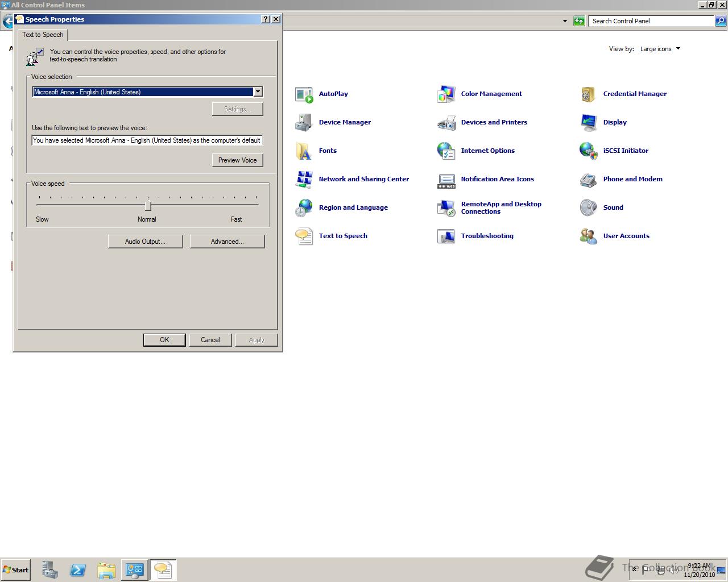This screenshot has height=582, width=728.
Task: Open the Troubleshooting icon
Action: [446, 236]
